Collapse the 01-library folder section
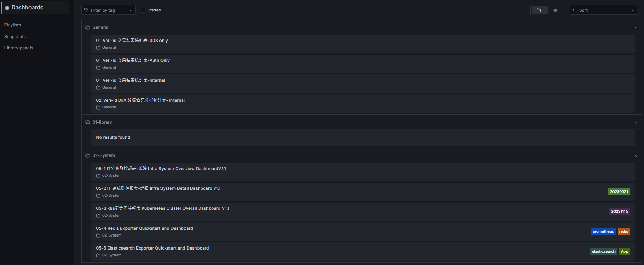Screen dimensions: 644x265 pyautogui.click(x=635, y=123)
